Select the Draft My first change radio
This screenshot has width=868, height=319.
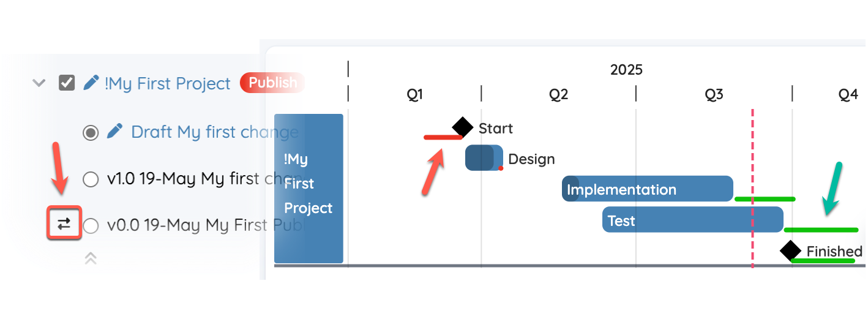(x=91, y=132)
